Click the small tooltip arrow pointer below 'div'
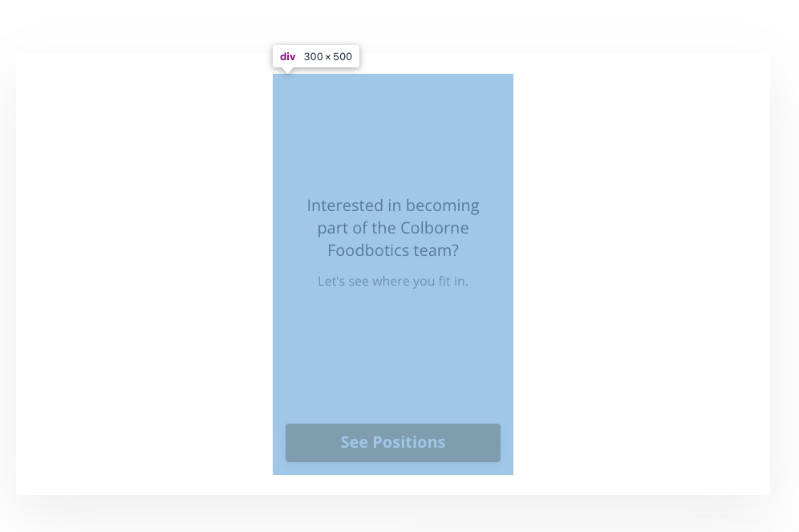Image resolution: width=799 pixels, height=532 pixels. pos(288,71)
